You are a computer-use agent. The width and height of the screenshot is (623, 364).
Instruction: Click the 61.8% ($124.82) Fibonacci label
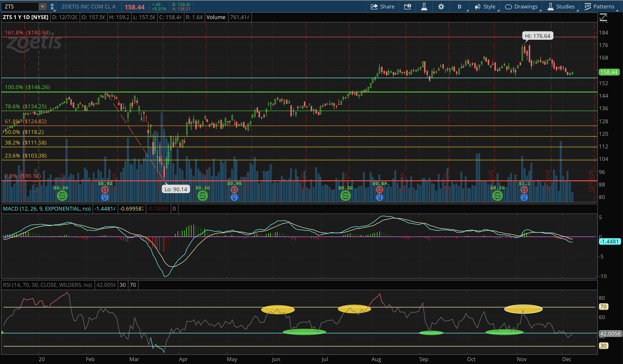tap(26, 121)
